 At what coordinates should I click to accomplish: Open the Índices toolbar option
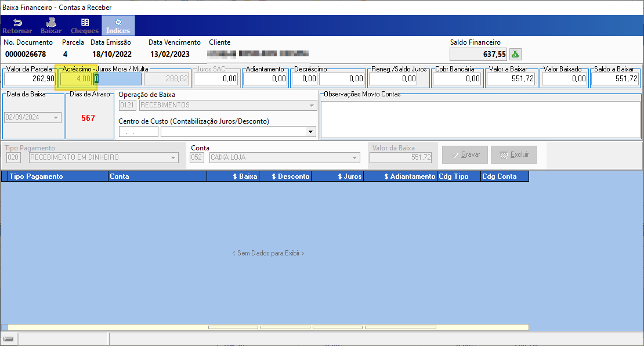point(118,26)
